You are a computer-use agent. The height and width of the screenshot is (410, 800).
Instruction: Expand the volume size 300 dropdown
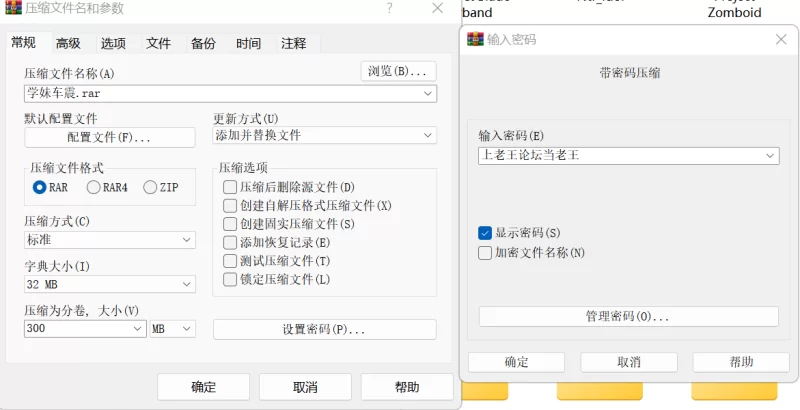pyautogui.click(x=138, y=329)
